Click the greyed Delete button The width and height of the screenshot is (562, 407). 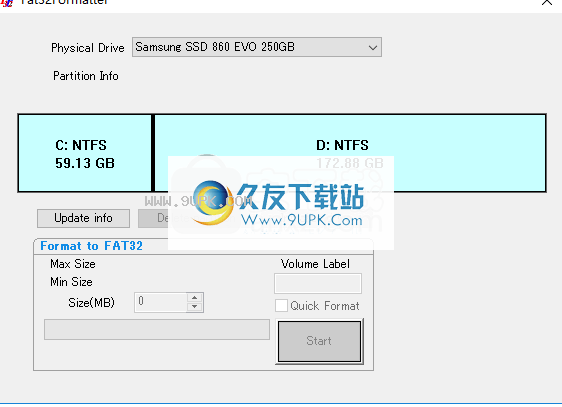[x=153, y=218]
